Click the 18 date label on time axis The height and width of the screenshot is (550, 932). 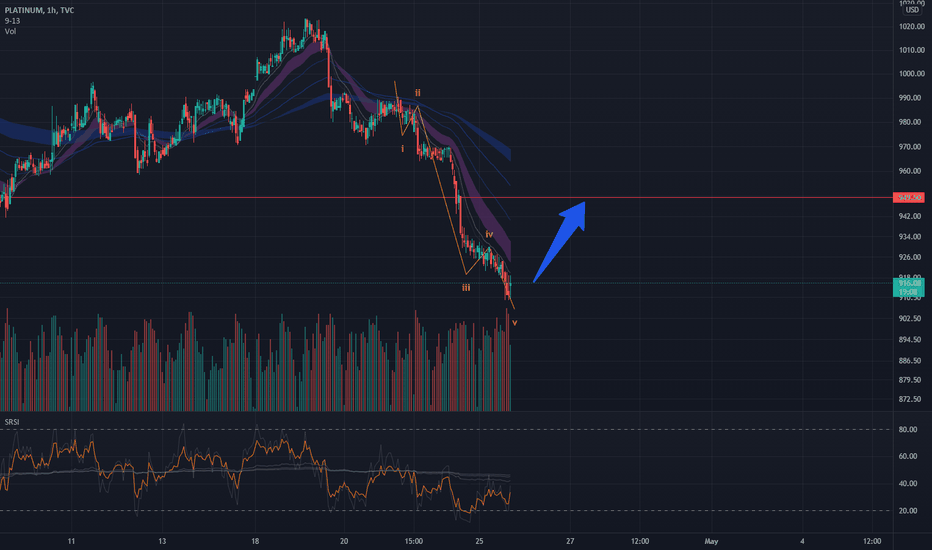(x=255, y=541)
